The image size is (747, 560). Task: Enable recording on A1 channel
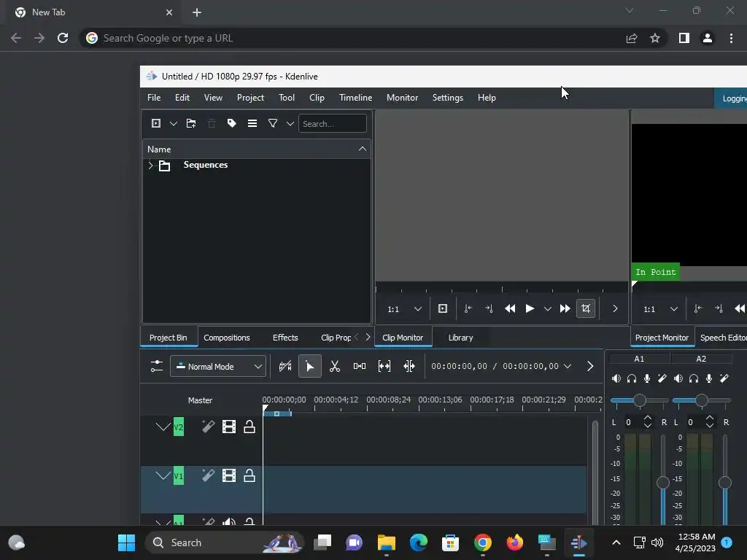tap(647, 378)
